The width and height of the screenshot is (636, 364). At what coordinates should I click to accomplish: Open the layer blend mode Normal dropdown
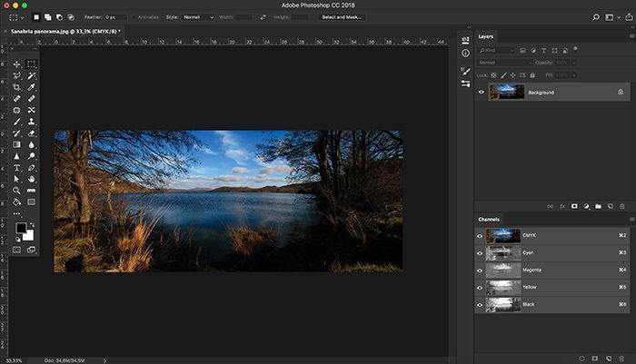pyautogui.click(x=505, y=63)
